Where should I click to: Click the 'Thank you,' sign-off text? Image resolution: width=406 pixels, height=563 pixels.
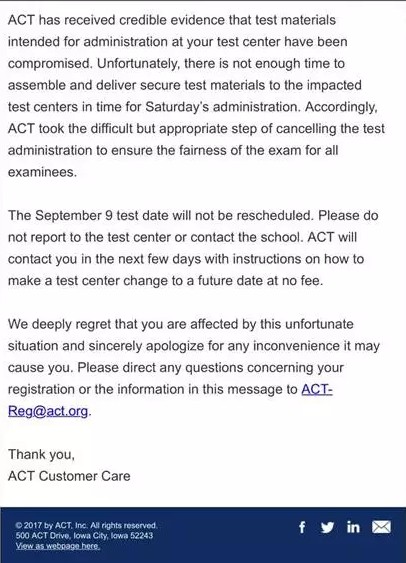pos(41,455)
